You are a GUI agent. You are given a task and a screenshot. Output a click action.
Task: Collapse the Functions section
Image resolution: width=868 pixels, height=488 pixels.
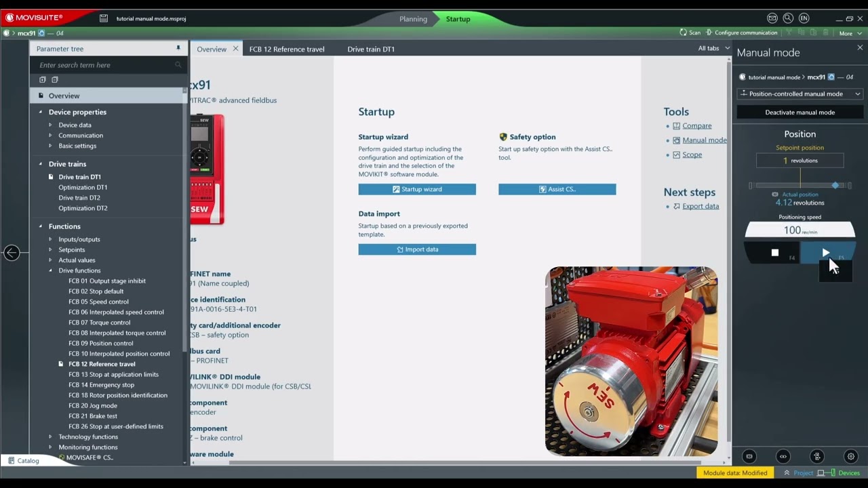(x=40, y=226)
